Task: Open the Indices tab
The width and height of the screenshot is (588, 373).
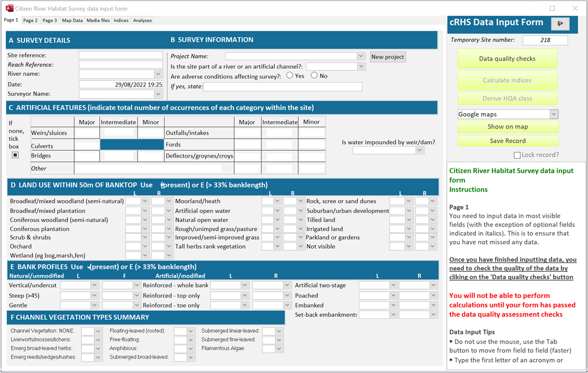Action: click(x=121, y=20)
